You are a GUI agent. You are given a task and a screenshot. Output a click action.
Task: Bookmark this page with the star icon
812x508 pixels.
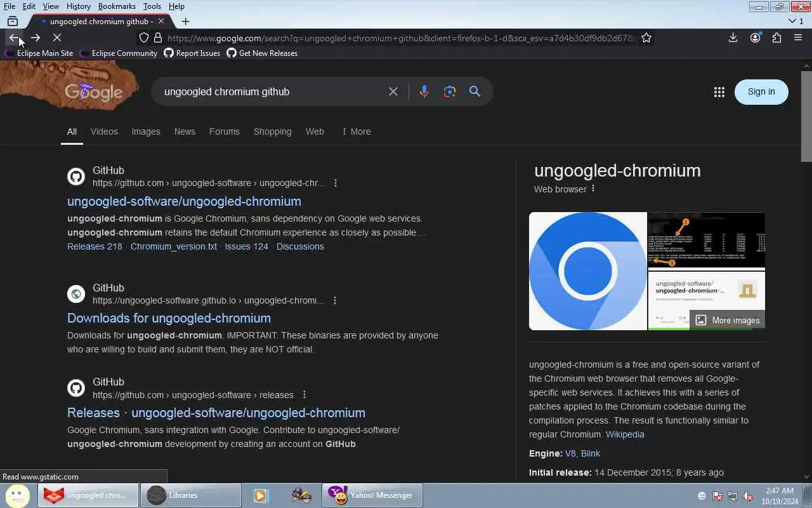[646, 38]
